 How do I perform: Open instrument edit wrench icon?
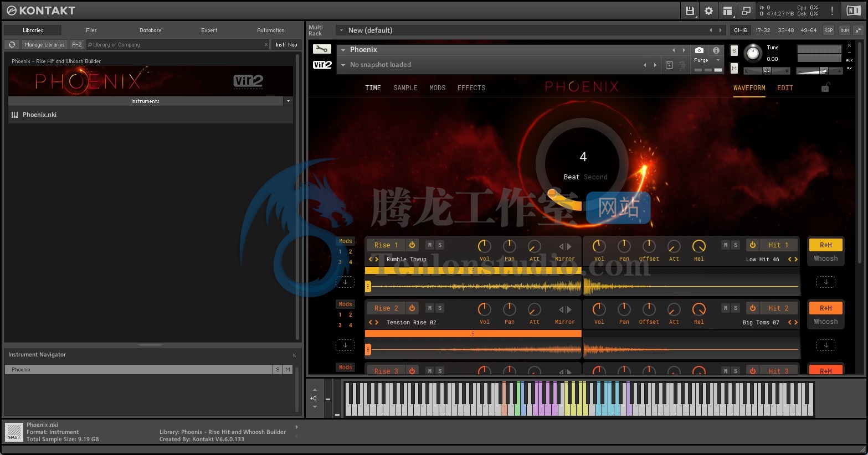322,49
